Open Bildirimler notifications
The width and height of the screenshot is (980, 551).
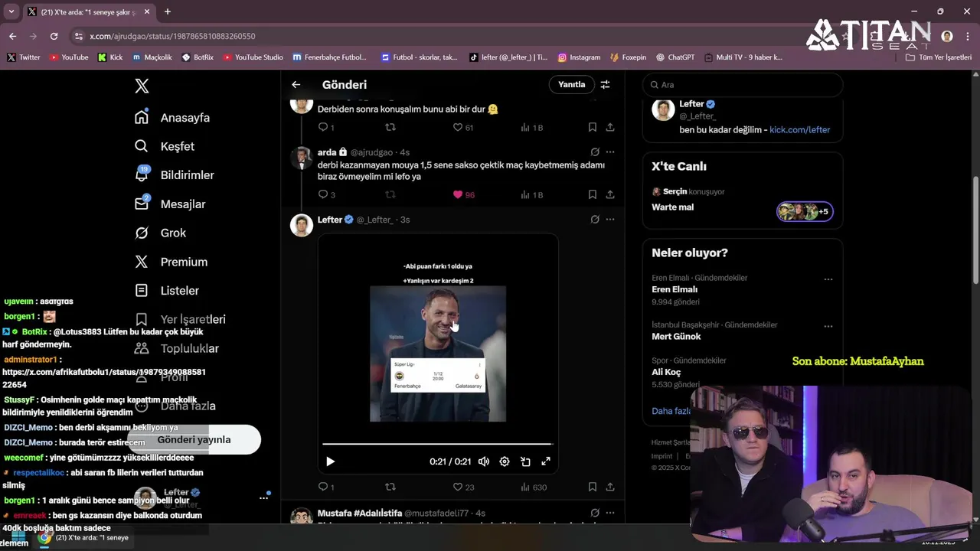pos(175,175)
